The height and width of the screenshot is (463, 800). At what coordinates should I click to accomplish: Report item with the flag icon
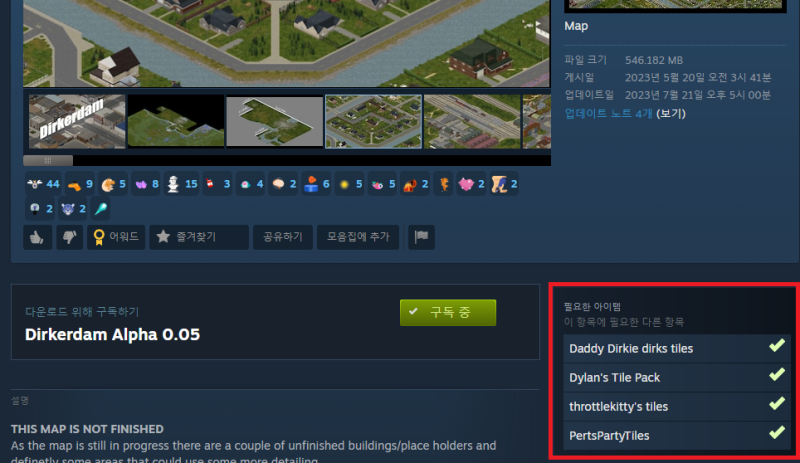(x=421, y=237)
